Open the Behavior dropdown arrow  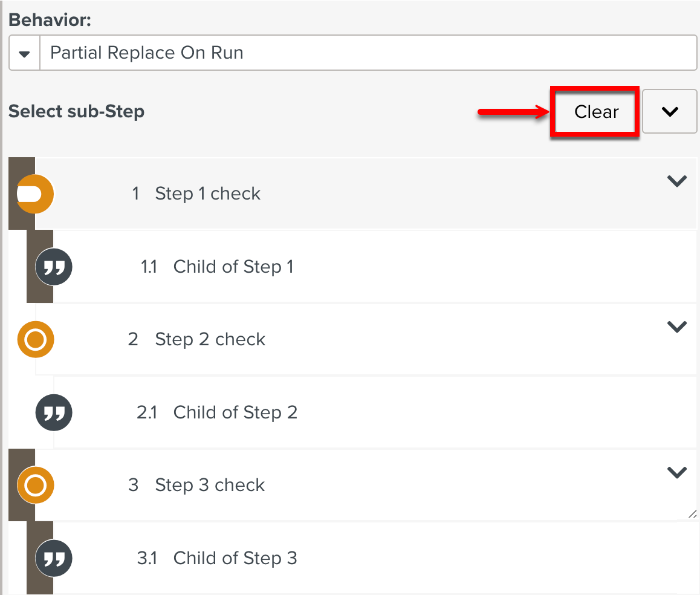pyautogui.click(x=24, y=53)
